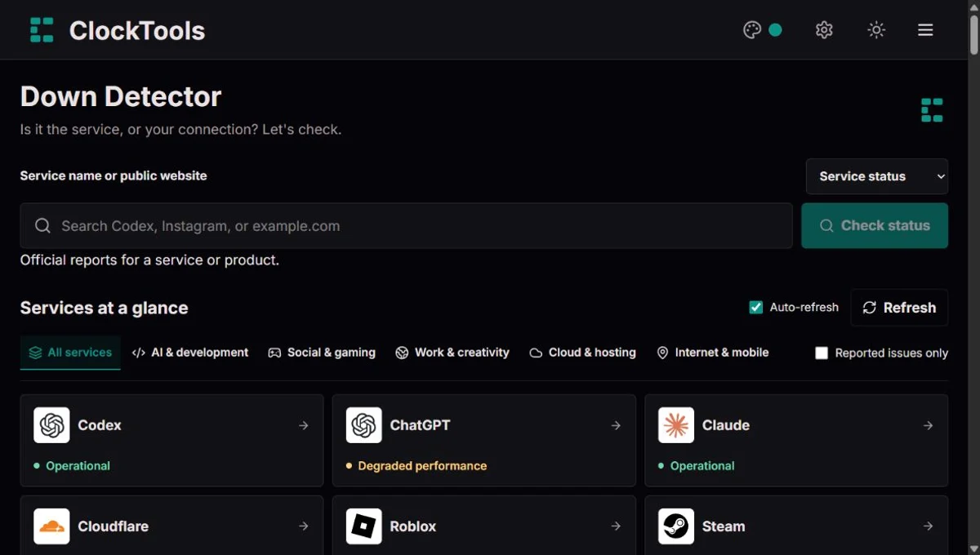Image resolution: width=980 pixels, height=555 pixels.
Task: Click the ChatGPT logo icon
Action: coord(364,425)
